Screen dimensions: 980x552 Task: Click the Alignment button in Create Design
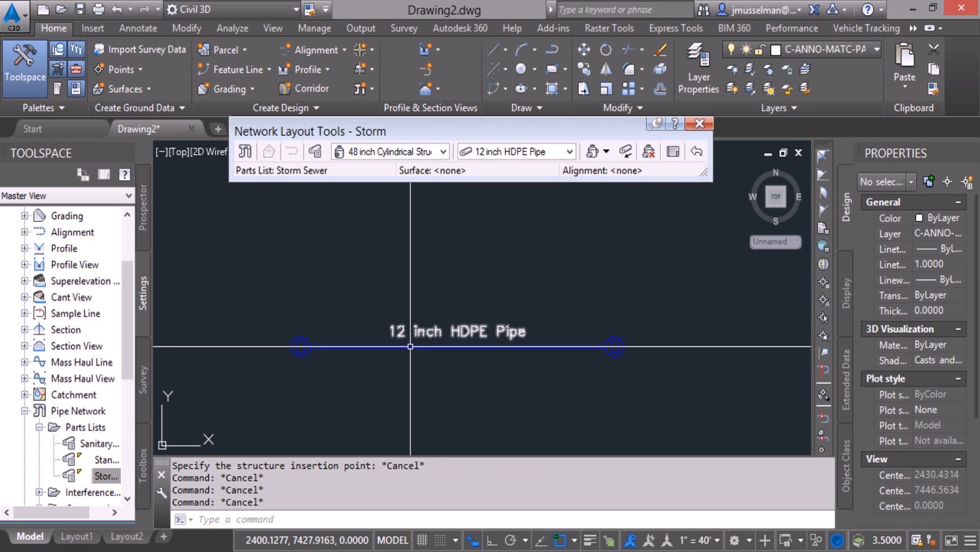(x=312, y=50)
